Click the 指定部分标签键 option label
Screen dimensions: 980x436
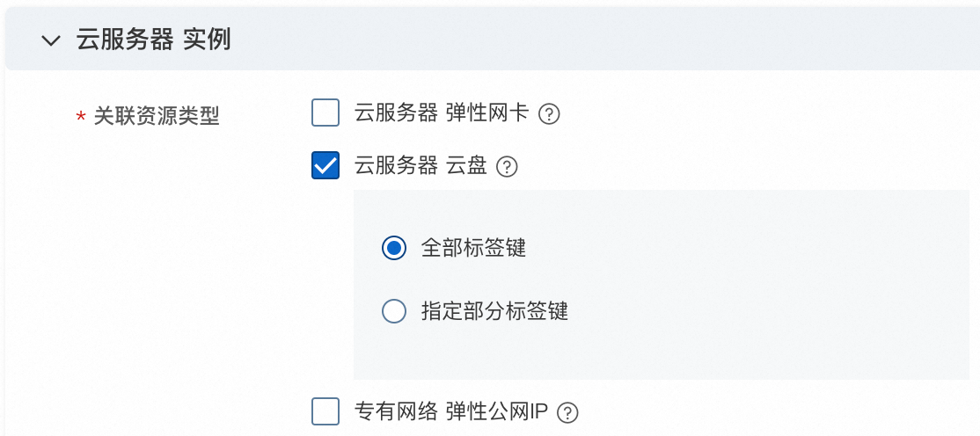click(x=494, y=311)
